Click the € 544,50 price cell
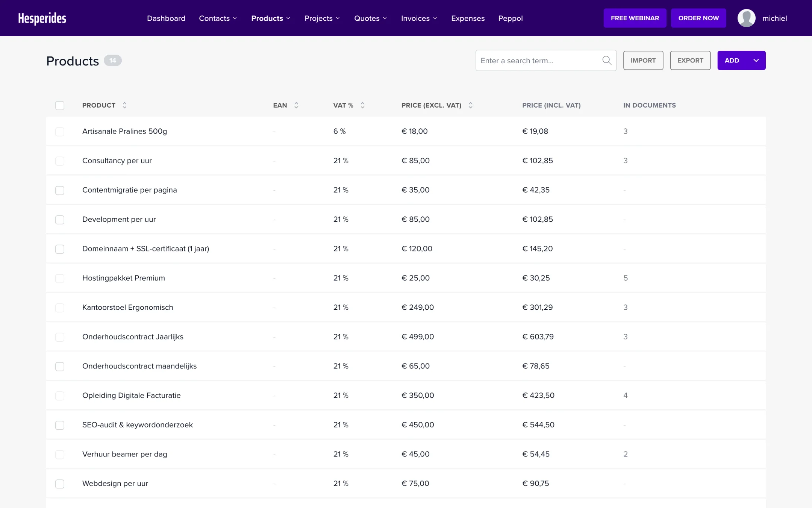This screenshot has height=508, width=812. pos(538,425)
